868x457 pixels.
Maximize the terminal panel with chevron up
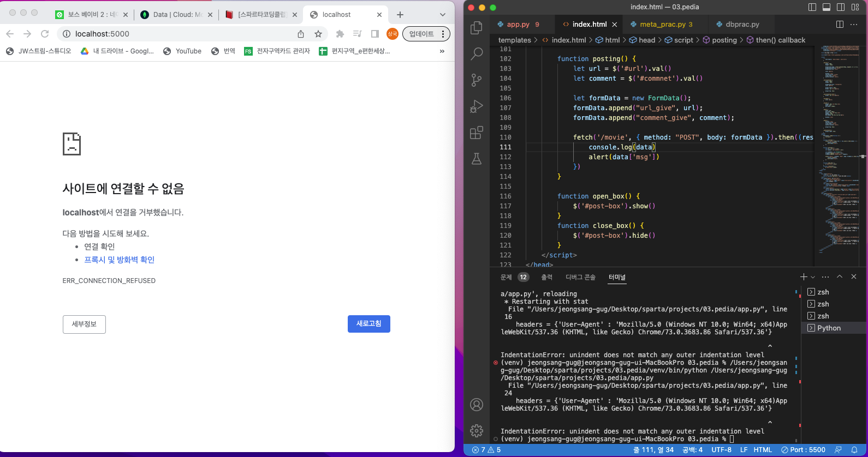[x=840, y=277]
